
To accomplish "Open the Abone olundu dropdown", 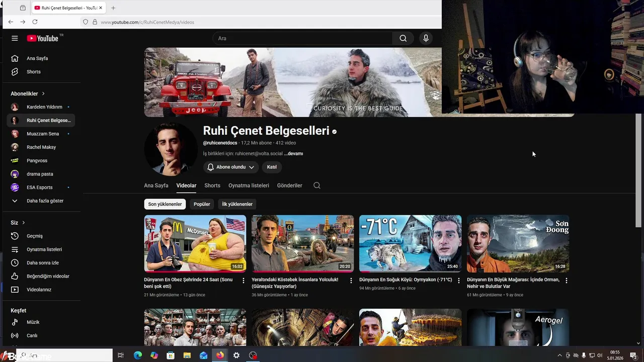I will (x=231, y=167).
